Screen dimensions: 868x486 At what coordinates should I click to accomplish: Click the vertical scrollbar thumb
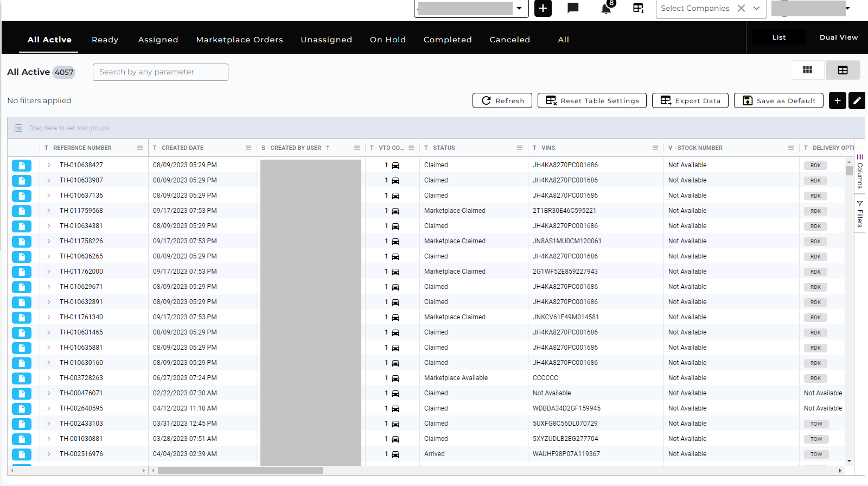tap(849, 171)
